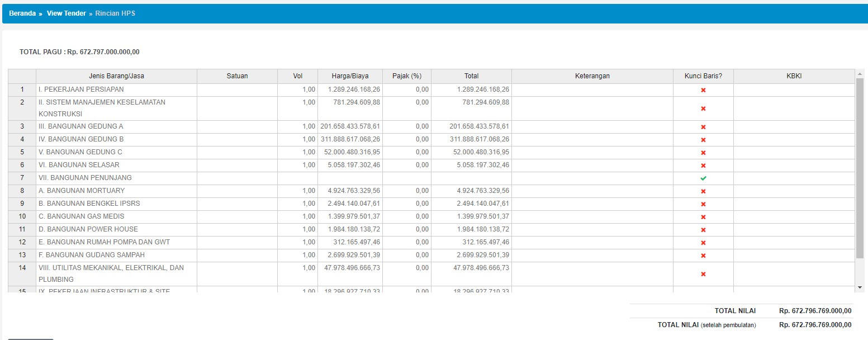The width and height of the screenshot is (868, 340).
Task: Click red X icon for Pekerjaan Persiapan row
Action: 703,90
